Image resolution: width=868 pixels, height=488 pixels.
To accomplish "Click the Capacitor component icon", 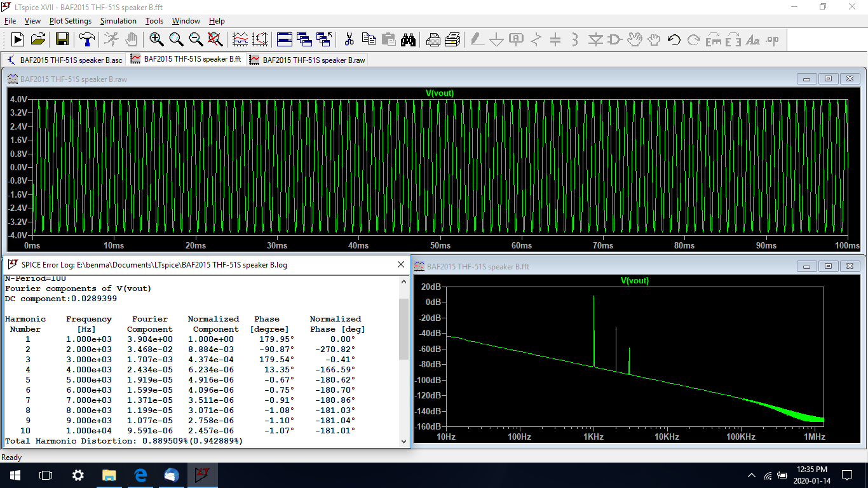I will click(x=555, y=39).
